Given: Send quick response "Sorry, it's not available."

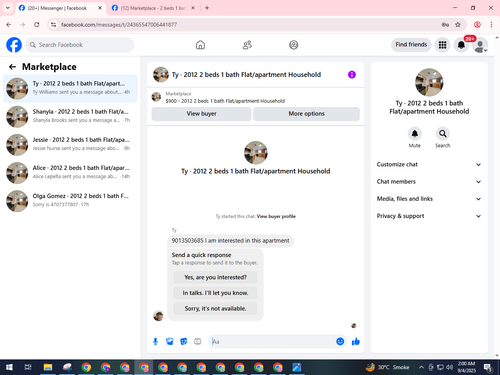Looking at the screenshot, I should pos(215,309).
